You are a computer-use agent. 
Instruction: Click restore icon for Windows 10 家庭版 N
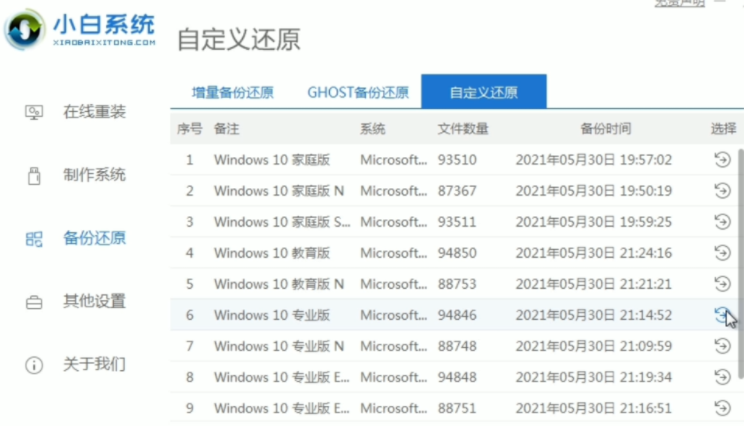coord(722,191)
